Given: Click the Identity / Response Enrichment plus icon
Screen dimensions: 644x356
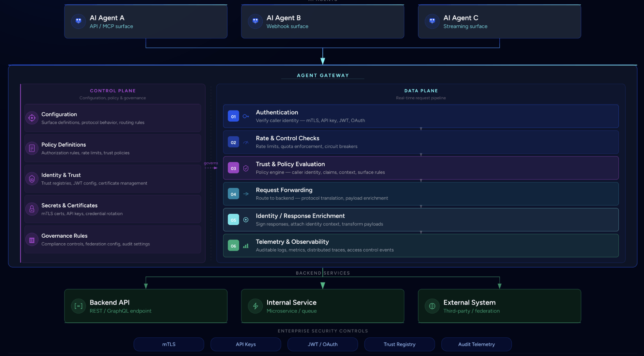Looking at the screenshot, I should coord(246,220).
